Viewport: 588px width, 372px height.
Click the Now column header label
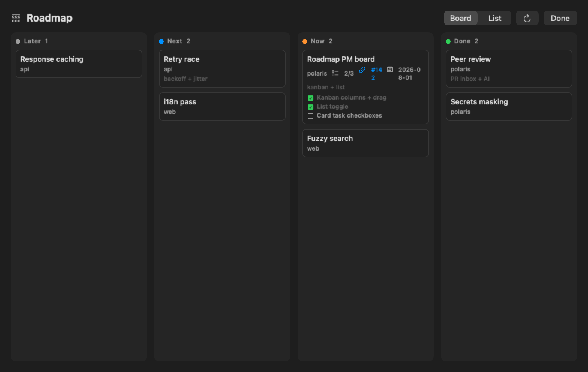click(x=317, y=41)
